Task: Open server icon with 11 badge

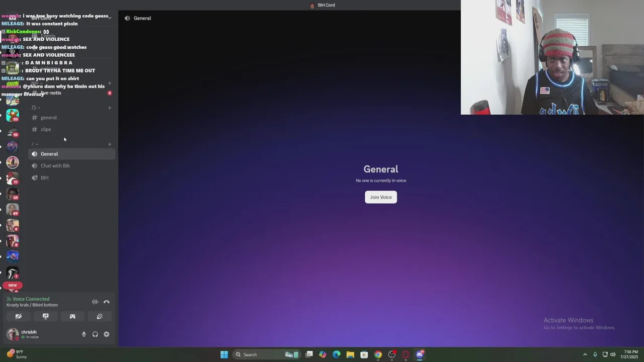Action: point(13,178)
